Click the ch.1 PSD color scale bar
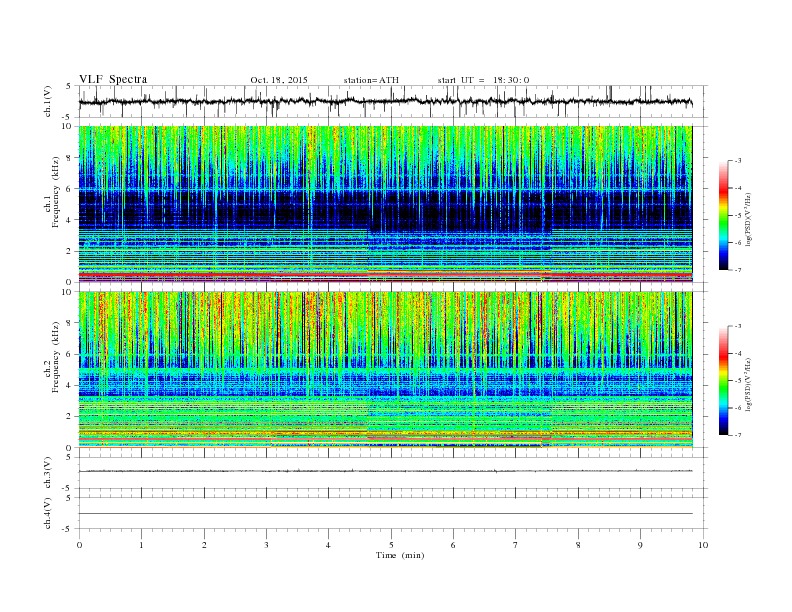The height and width of the screenshot is (612, 792). pos(723,215)
